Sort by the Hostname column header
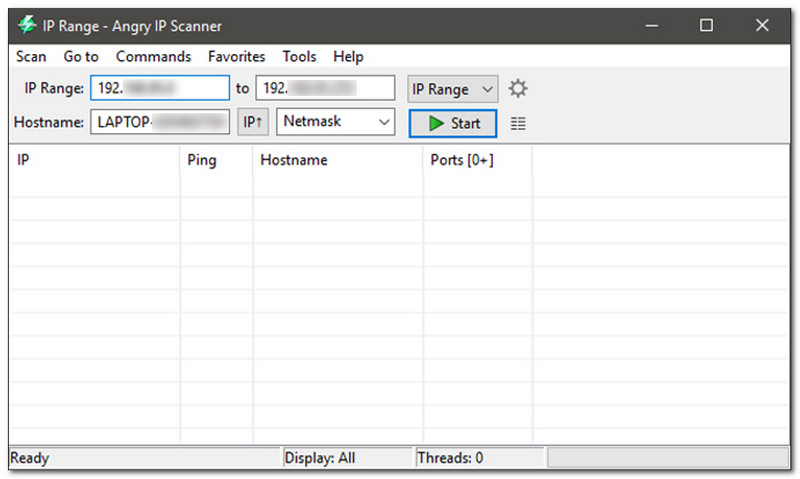Viewport: 800px width, 479px height. (338, 160)
